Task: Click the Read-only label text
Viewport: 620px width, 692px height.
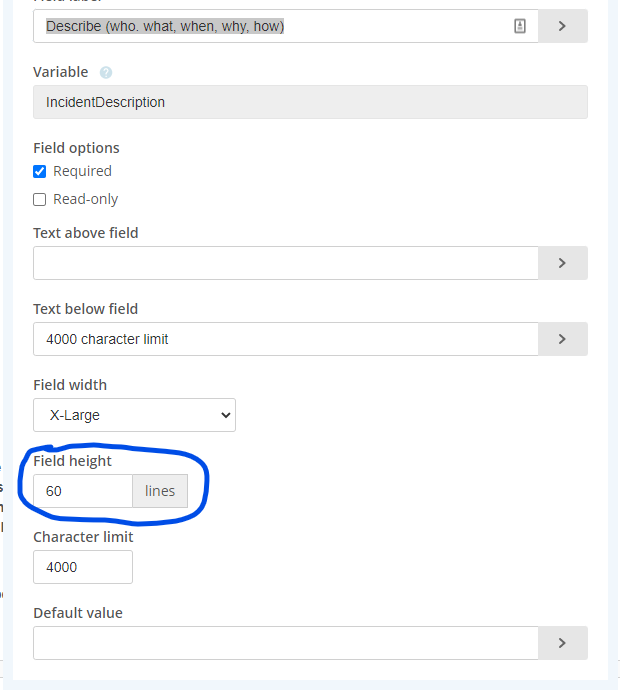Action: point(86,199)
